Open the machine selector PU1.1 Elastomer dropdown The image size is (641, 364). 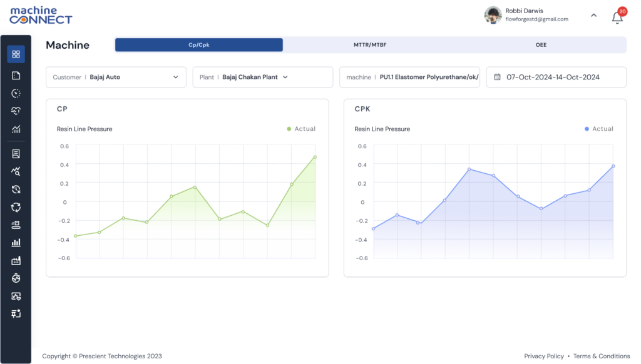409,77
